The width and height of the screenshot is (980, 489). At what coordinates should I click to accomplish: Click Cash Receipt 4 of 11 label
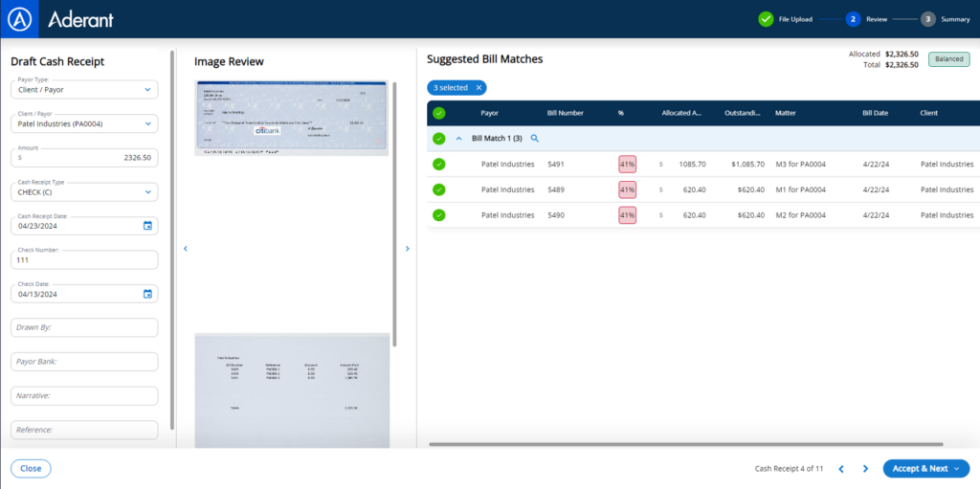(789, 468)
